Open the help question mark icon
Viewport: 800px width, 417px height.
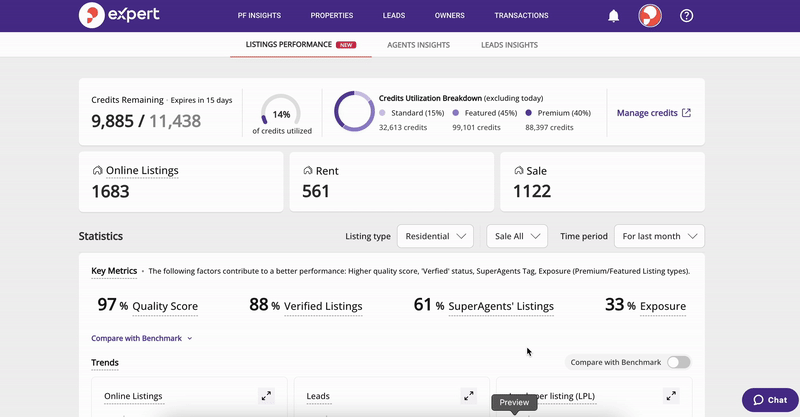tap(686, 16)
